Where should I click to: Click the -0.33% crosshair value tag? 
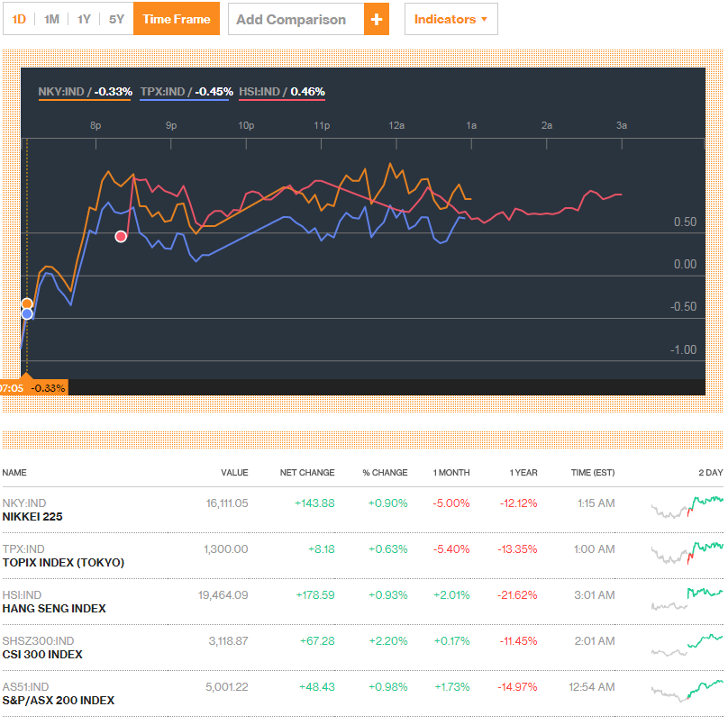[48, 388]
